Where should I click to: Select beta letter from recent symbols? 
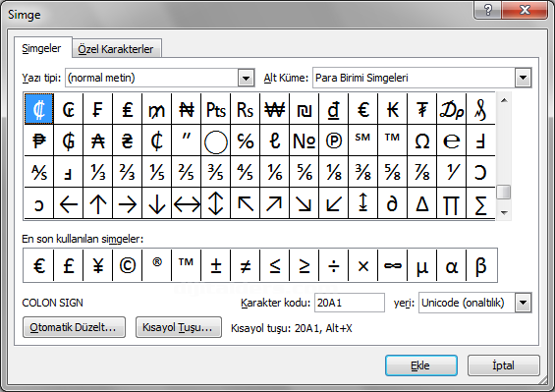pos(481,265)
